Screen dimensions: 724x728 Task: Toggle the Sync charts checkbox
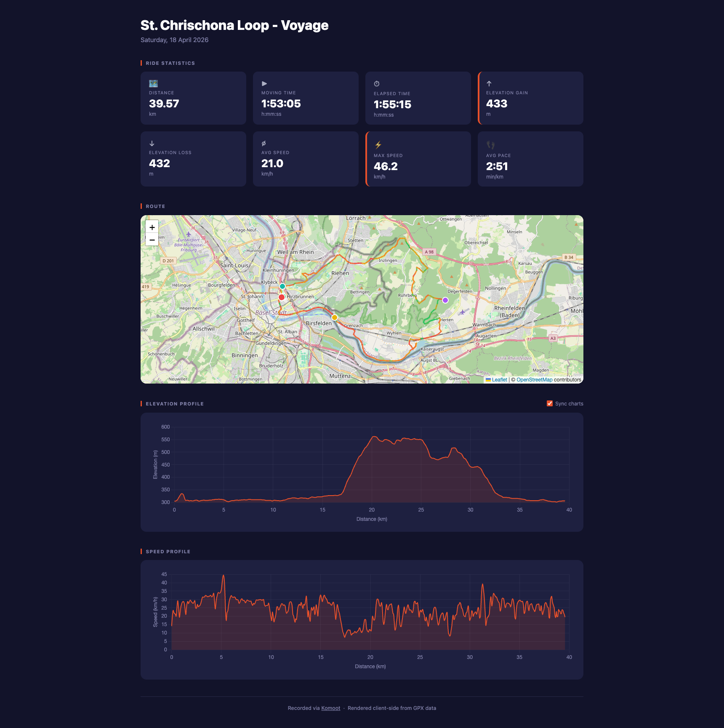click(x=550, y=403)
